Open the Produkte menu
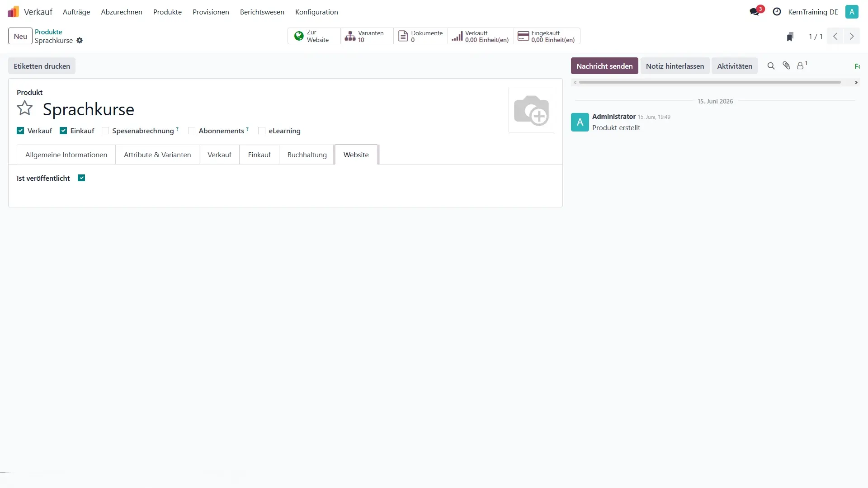This screenshot has width=868, height=488. (x=167, y=12)
